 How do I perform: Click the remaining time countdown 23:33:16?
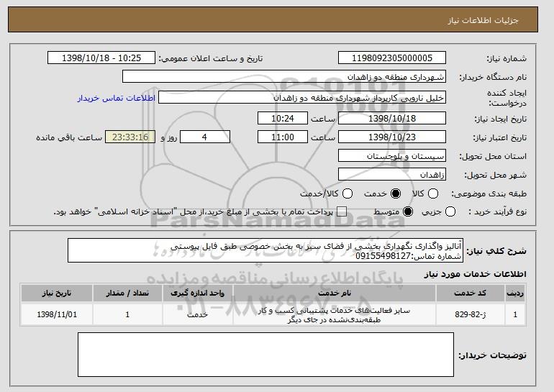pyautogui.click(x=130, y=137)
